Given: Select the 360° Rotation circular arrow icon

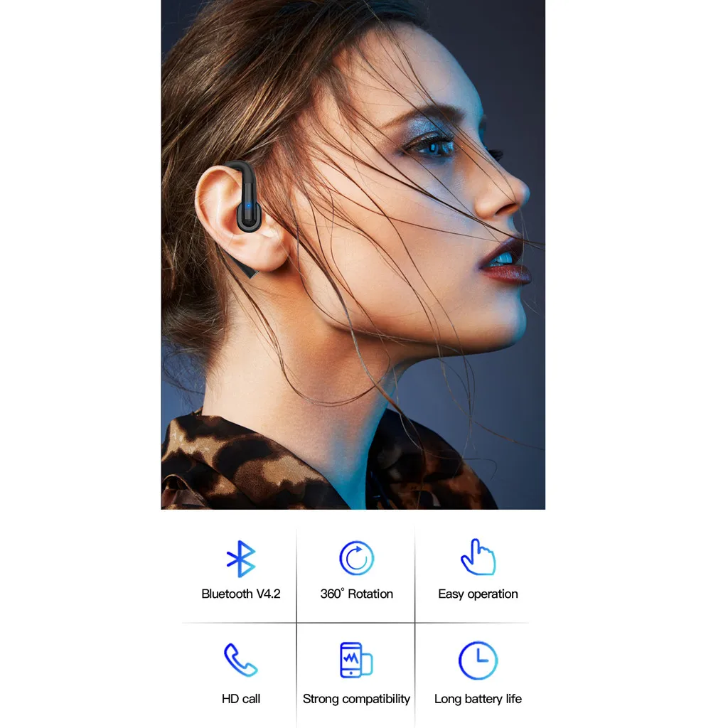Looking at the screenshot, I should 356,558.
